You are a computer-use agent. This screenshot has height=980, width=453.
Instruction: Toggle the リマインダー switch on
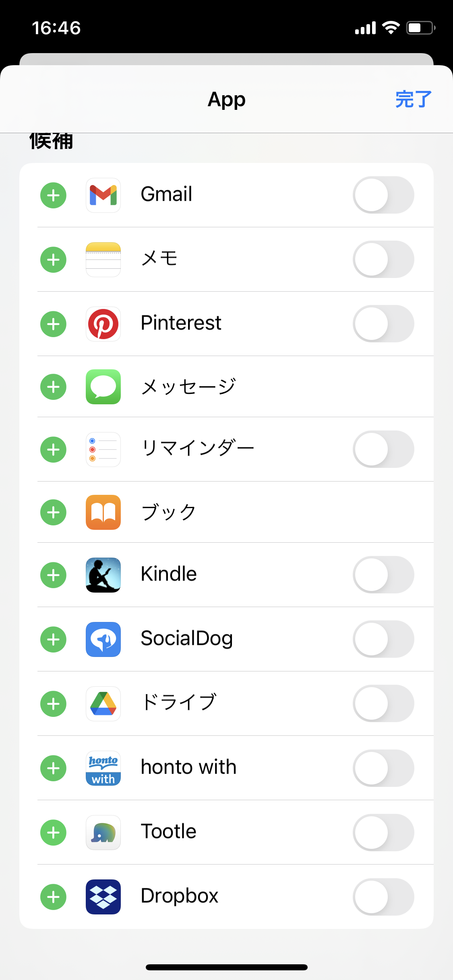click(383, 449)
